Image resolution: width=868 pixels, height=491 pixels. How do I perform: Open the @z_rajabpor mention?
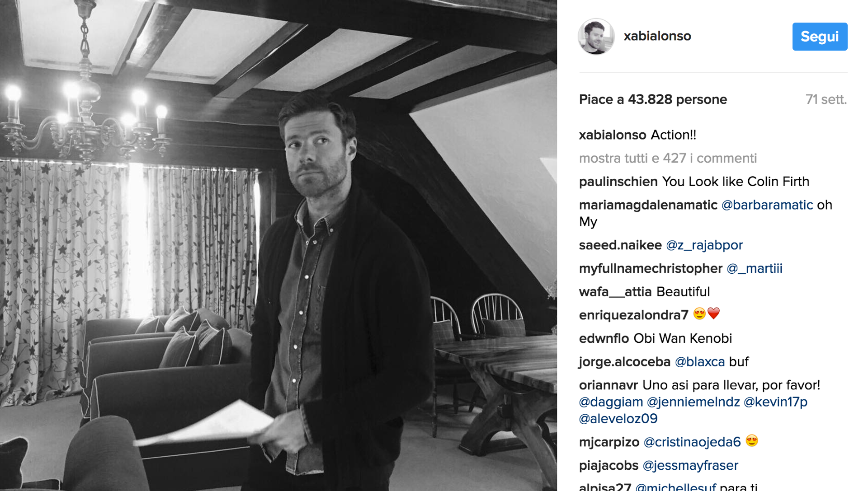[704, 245]
